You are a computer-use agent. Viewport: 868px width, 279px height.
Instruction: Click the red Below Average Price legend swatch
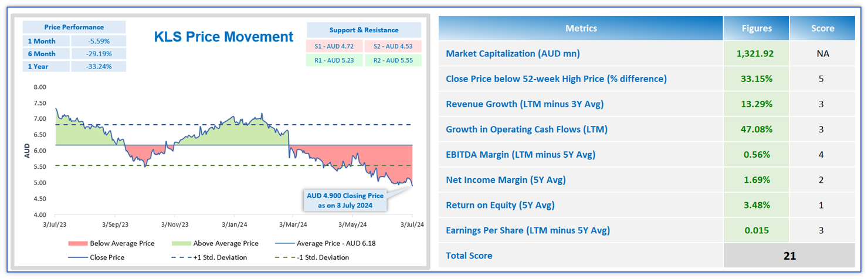tap(85, 243)
